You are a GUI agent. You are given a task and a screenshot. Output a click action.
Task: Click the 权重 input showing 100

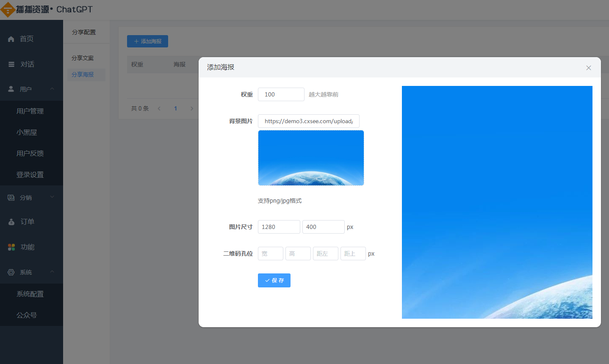coord(281,94)
